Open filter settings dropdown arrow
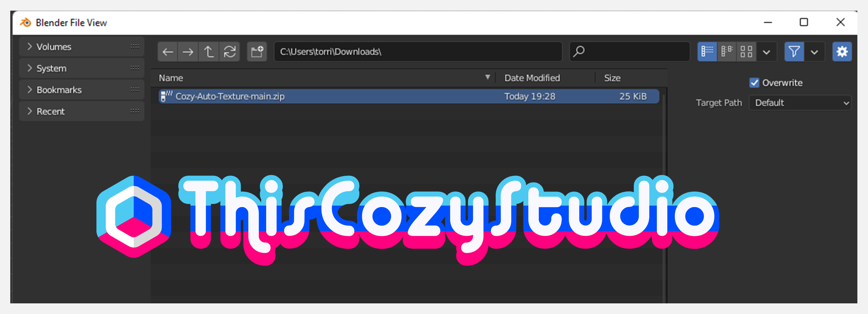868x314 pixels. pos(815,52)
